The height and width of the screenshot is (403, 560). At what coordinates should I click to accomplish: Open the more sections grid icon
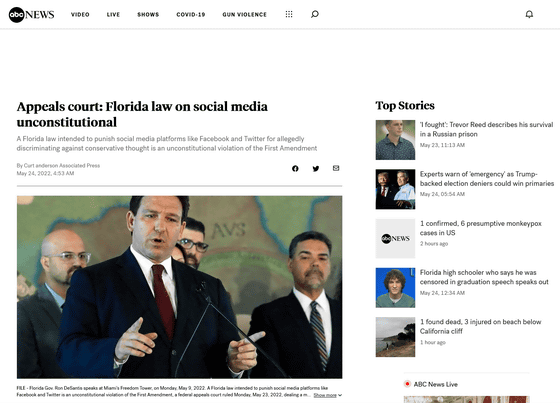pos(289,14)
